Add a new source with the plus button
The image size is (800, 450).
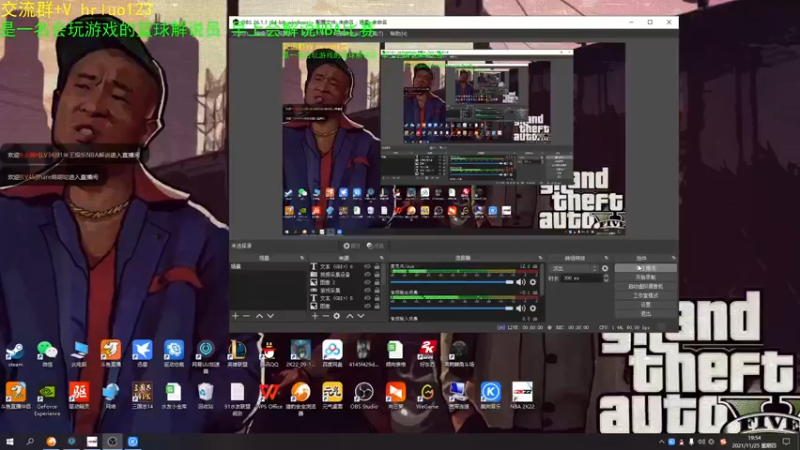click(x=315, y=316)
